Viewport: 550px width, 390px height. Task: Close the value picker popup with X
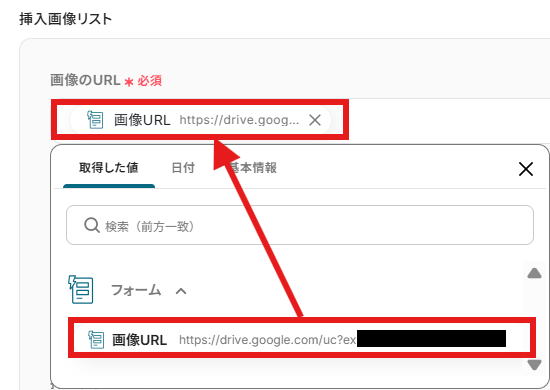(x=526, y=169)
